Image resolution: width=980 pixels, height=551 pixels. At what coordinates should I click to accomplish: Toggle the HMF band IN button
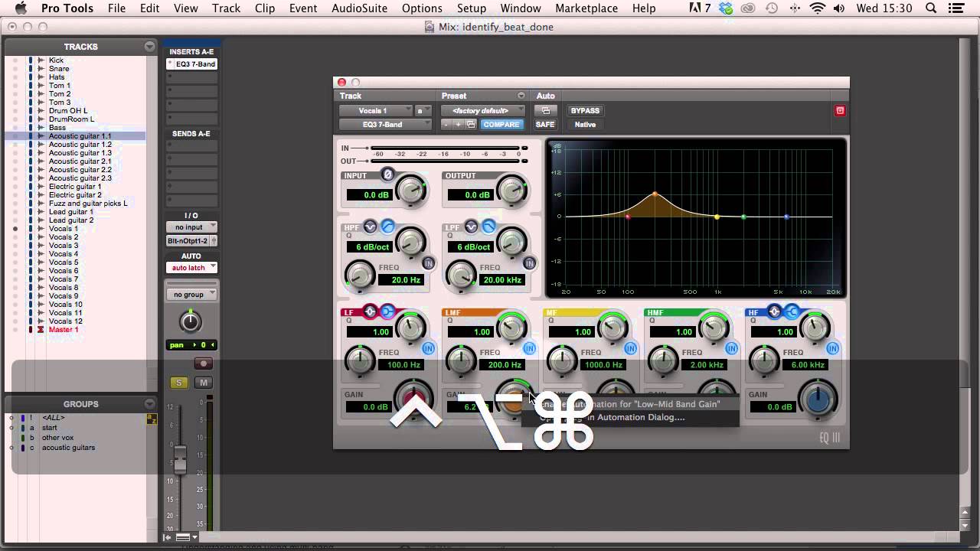tap(731, 348)
